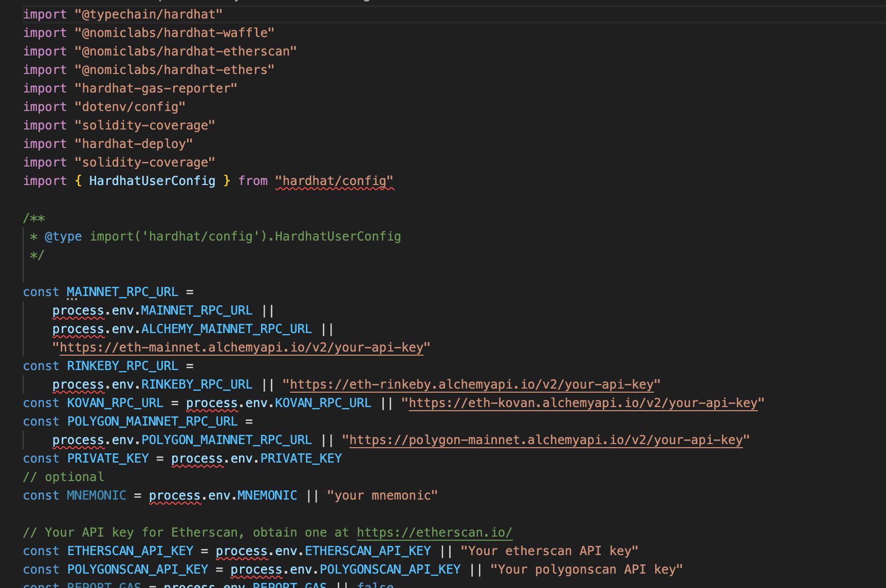Click the "@typechain/hardhat" import string
Image resolution: width=886 pixels, height=588 pixels.
point(149,14)
